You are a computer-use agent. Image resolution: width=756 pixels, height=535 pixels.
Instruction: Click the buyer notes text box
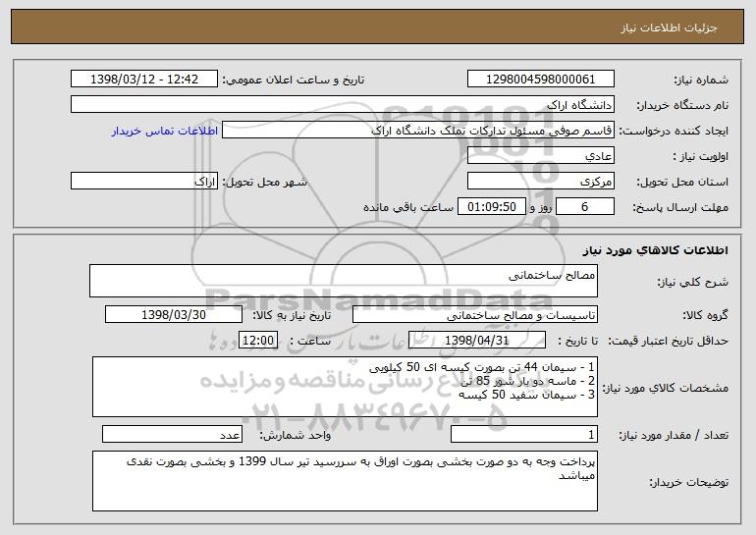[x=345, y=481]
